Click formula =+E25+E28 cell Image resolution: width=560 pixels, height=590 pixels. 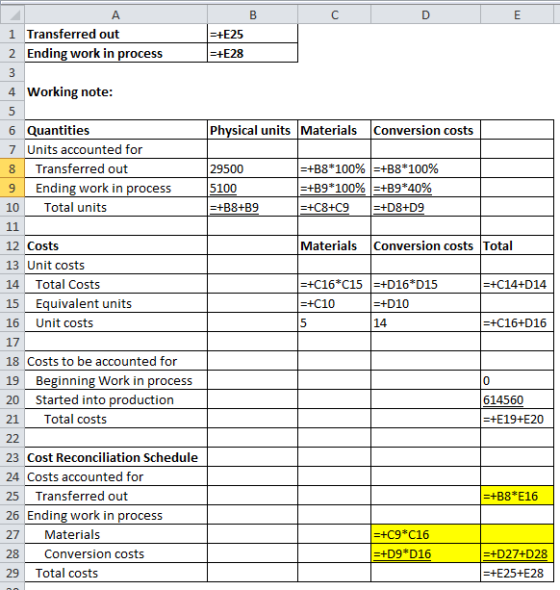517,573
